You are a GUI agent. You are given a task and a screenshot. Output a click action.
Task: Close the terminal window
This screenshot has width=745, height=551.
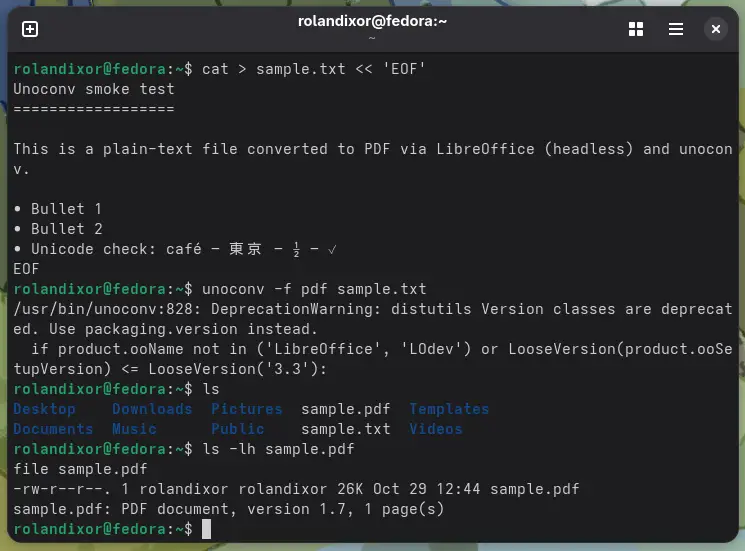pos(716,29)
